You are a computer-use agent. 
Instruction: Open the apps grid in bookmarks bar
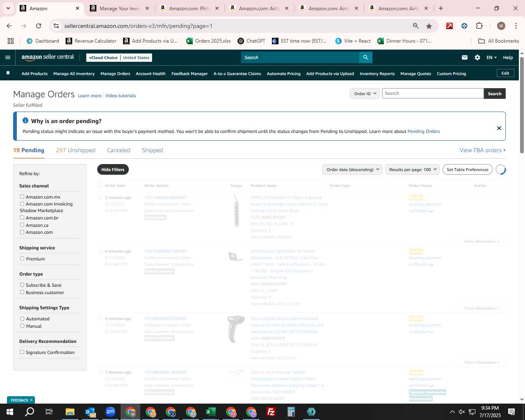pyautogui.click(x=11, y=41)
